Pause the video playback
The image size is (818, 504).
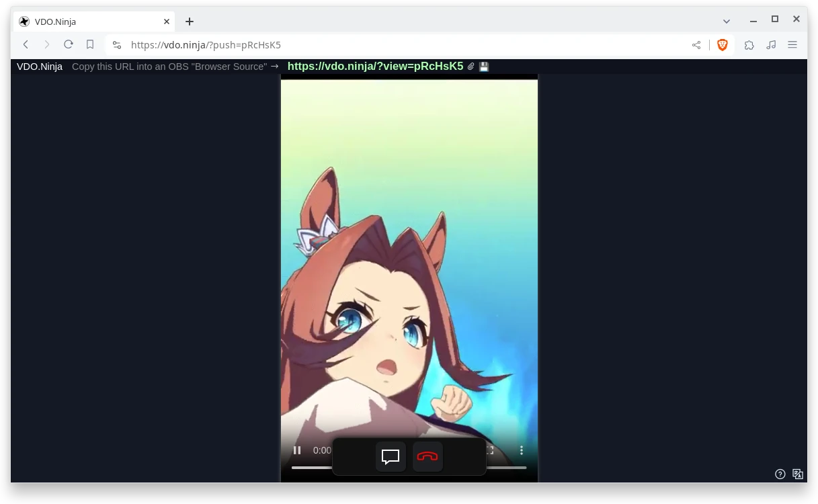297,450
